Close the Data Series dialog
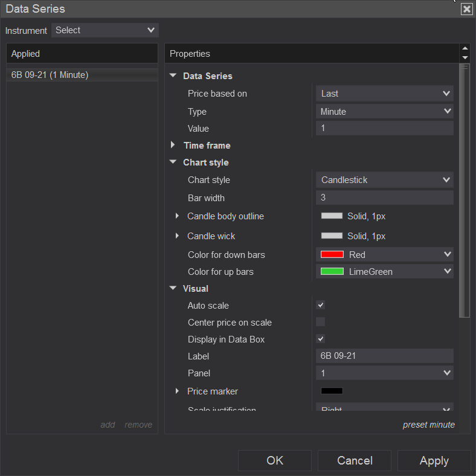Viewport: 476px width, 476px height. 466,9
